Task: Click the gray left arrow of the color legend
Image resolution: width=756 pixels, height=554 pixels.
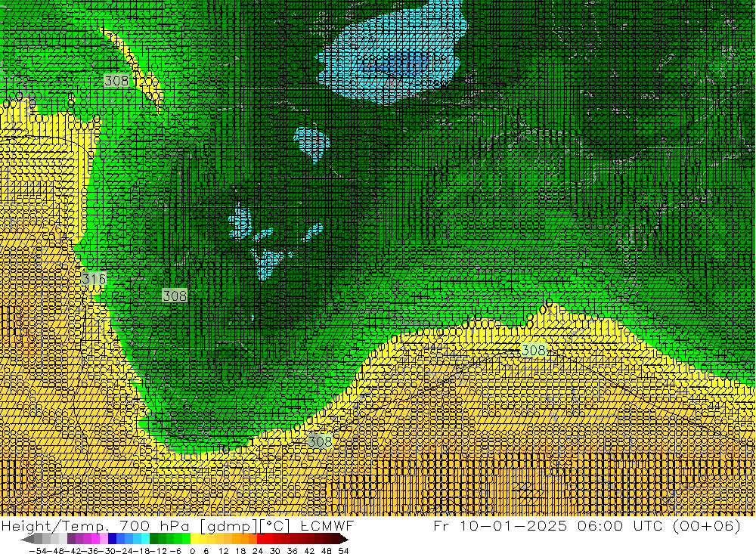Action: (x=27, y=539)
